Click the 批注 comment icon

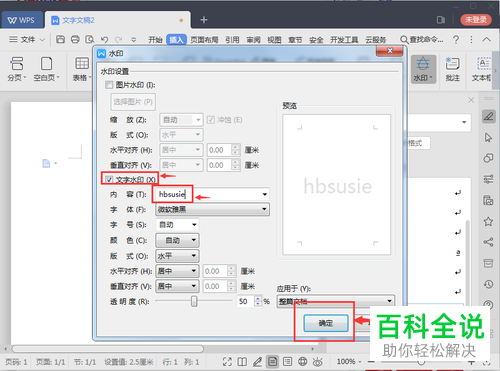452,69
